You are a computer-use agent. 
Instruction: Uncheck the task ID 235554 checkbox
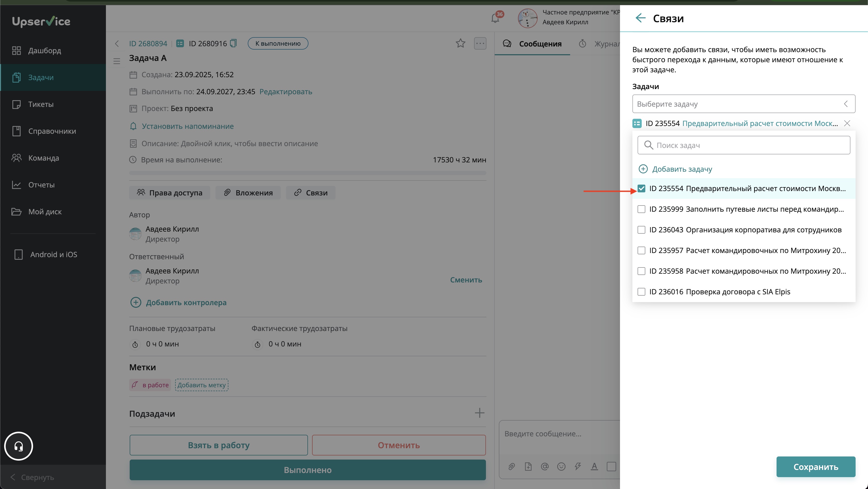coord(641,188)
